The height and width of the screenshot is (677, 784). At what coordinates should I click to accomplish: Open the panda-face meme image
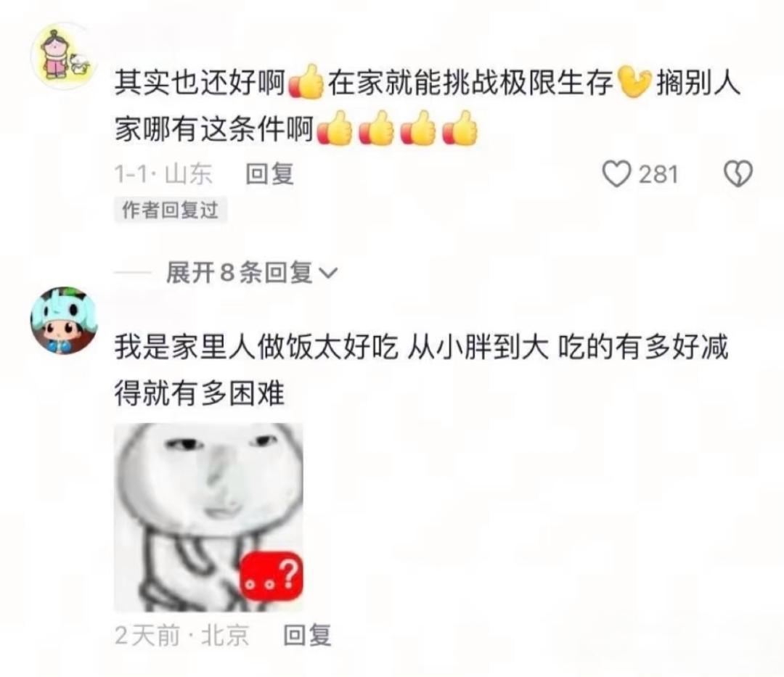[x=209, y=517]
